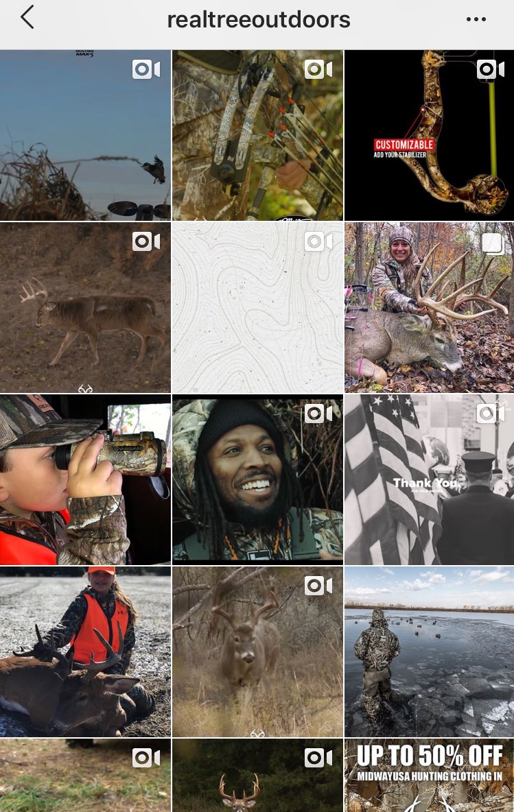Tap video icon on approaching buck post
Screen dimensions: 514x812
pyautogui.click(x=318, y=586)
